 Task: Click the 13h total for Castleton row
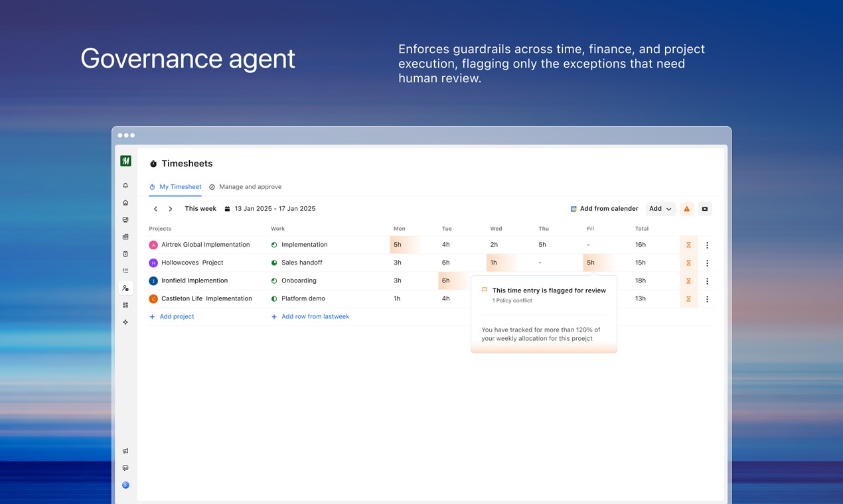[x=641, y=298]
